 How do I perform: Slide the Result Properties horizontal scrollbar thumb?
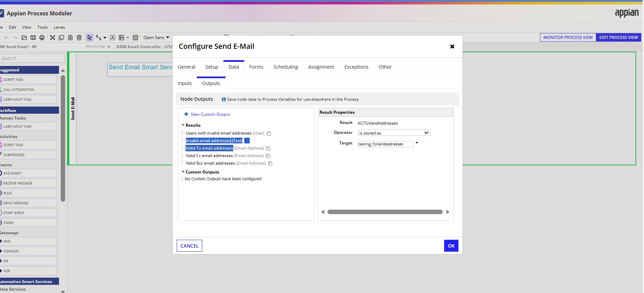click(x=385, y=212)
